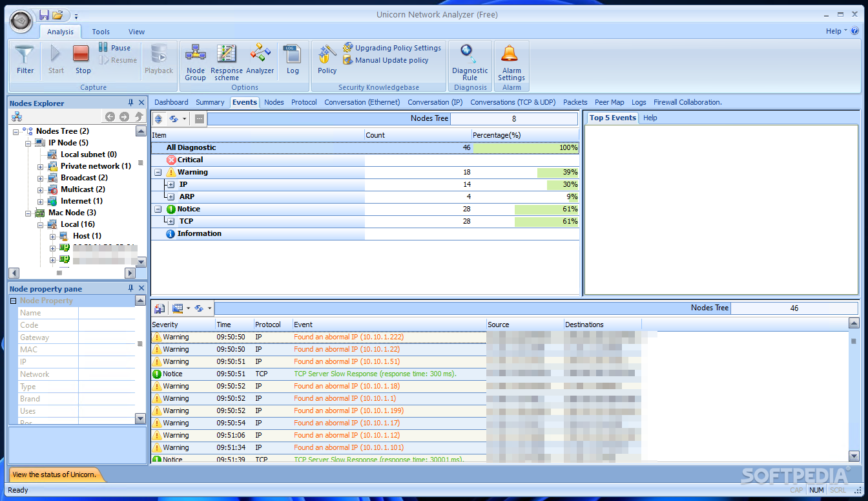Image resolution: width=868 pixels, height=501 pixels.
Task: Open the Filter capture tool
Action: [25, 59]
